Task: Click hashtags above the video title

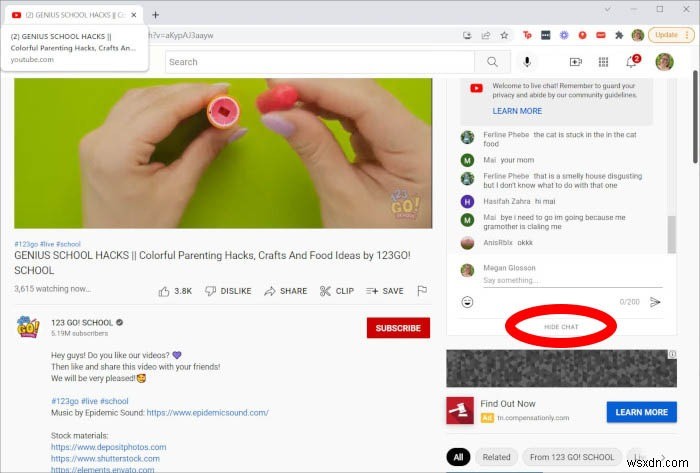Action: point(47,244)
